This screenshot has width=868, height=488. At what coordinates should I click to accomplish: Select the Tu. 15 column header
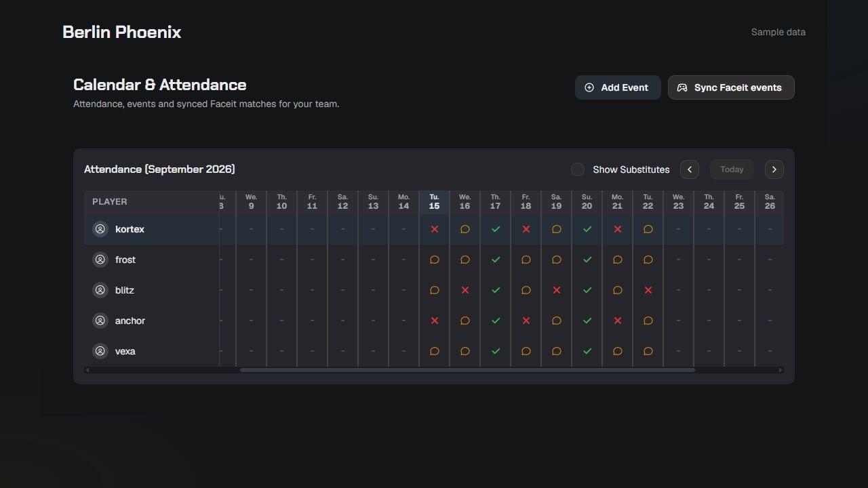pos(435,202)
